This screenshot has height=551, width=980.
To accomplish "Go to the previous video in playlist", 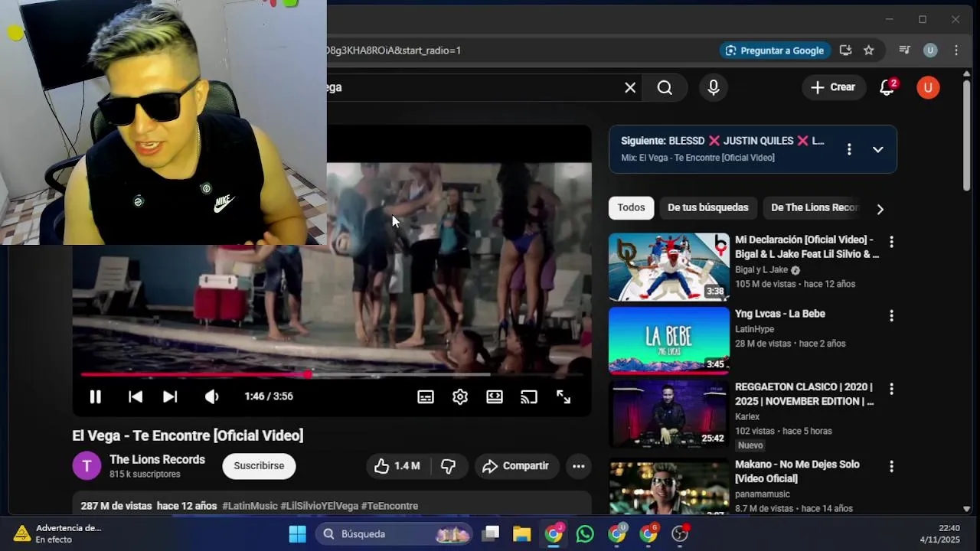I will coord(136,396).
